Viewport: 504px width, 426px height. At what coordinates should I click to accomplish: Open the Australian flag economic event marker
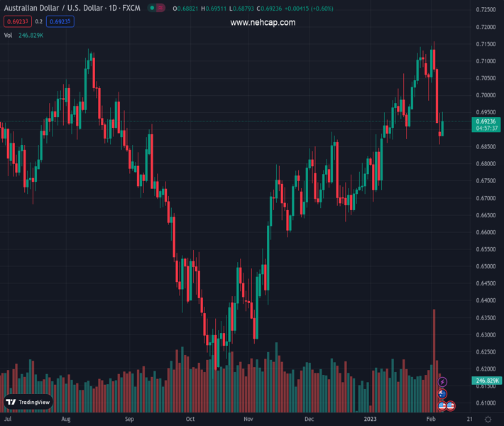(x=443, y=394)
